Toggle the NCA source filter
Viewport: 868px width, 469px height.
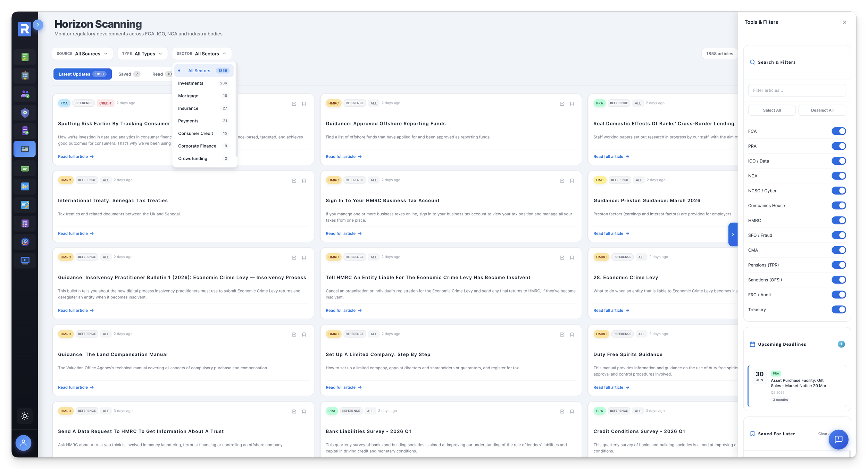pyautogui.click(x=838, y=176)
